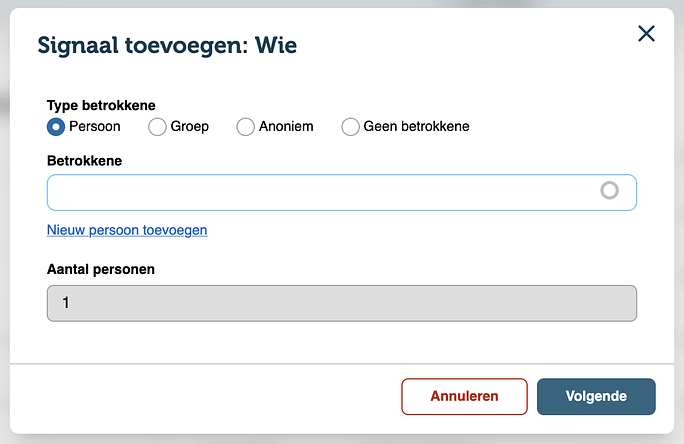Focus the Betrokkene search field

pos(342,192)
